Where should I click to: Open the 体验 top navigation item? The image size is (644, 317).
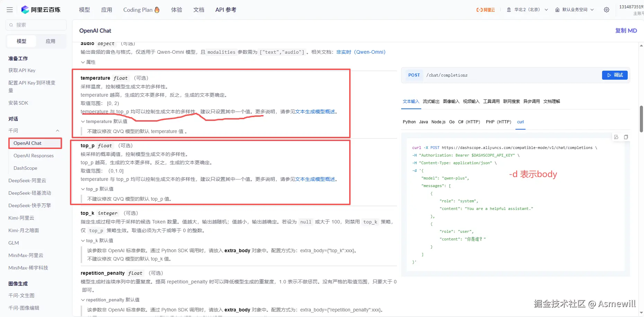177,10
